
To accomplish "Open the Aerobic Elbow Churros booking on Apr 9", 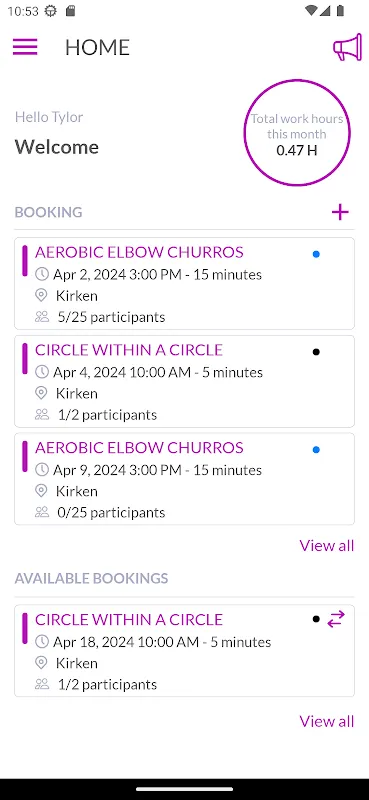I will [x=184, y=479].
